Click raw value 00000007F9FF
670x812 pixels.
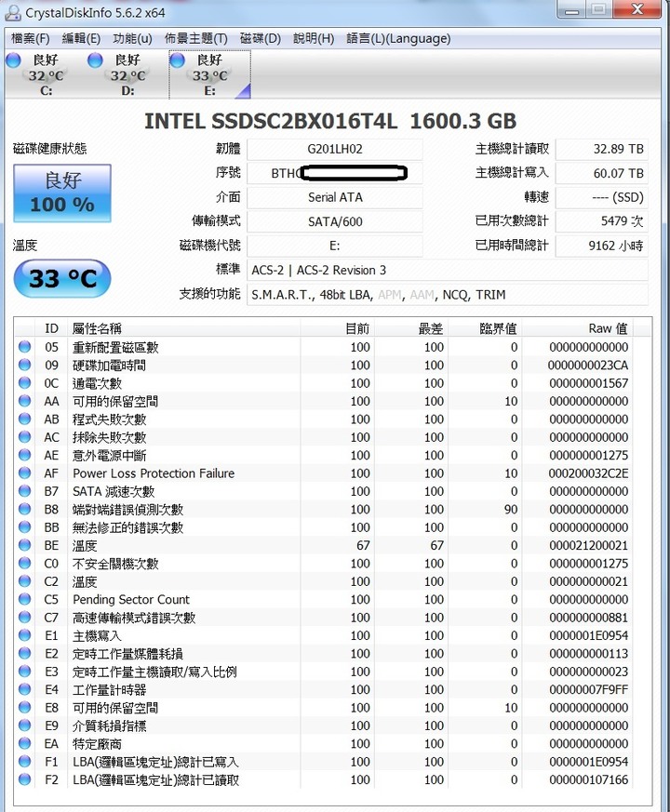point(588,690)
